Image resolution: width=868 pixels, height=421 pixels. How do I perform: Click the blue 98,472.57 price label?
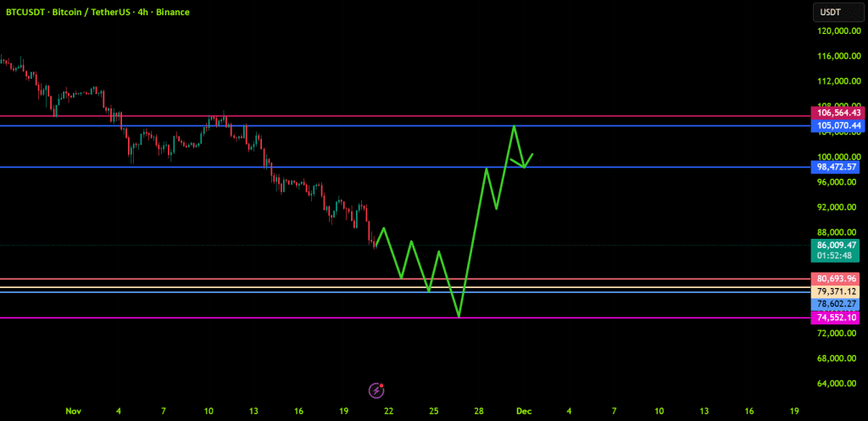[x=836, y=167]
